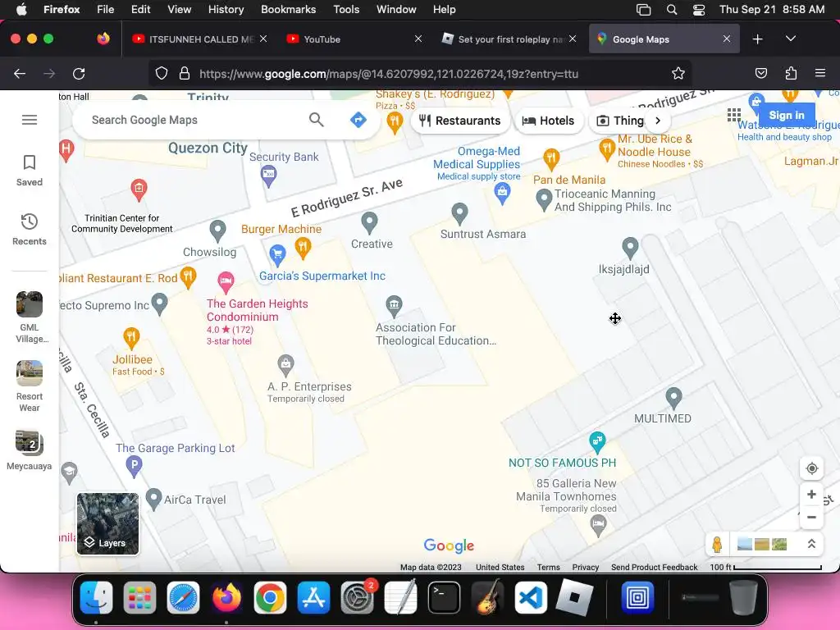The width and height of the screenshot is (840, 630).
Task: Click the Pan de Manila pin
Action: point(551,158)
